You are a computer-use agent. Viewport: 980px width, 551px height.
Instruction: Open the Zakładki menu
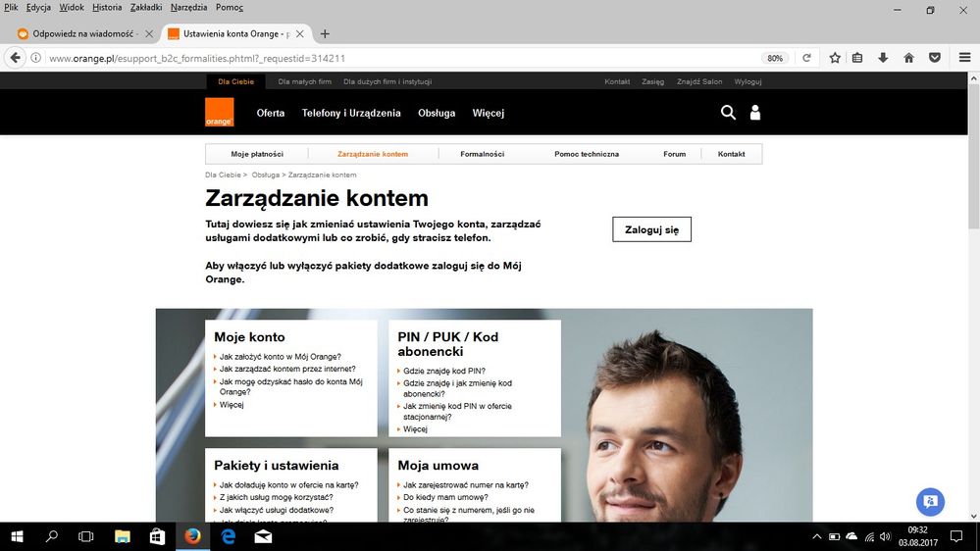click(x=146, y=8)
